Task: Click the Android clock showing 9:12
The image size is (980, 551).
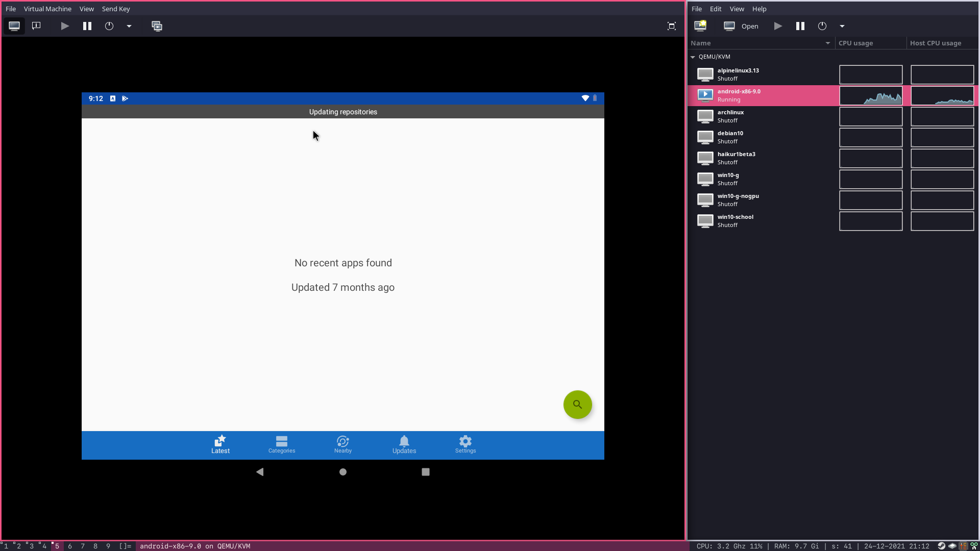Action: click(96, 98)
